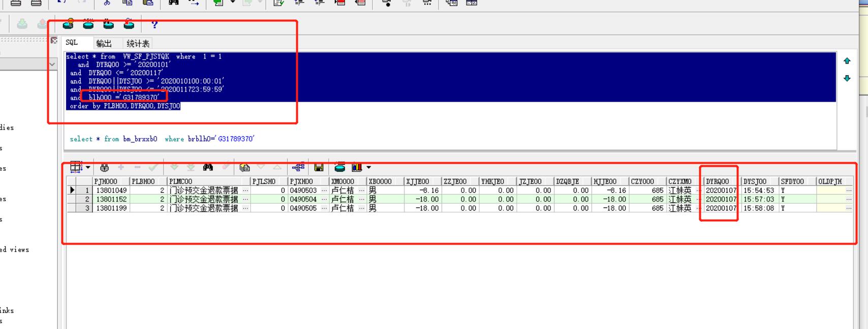Click the 15:54:53 time cell
This screenshot has height=329, width=868.
[760, 190]
